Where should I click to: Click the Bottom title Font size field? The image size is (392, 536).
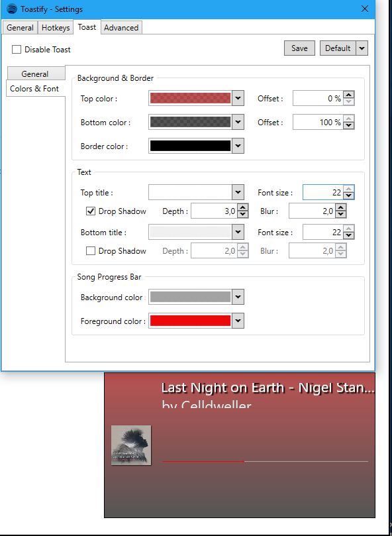pos(323,232)
